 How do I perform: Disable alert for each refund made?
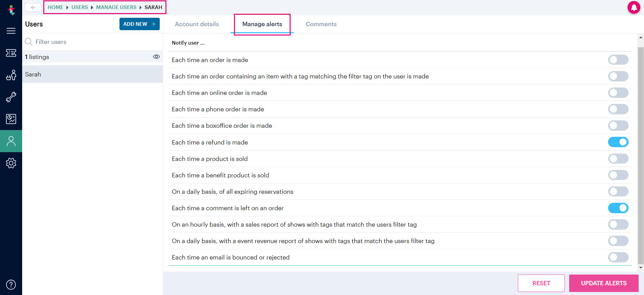[618, 142]
